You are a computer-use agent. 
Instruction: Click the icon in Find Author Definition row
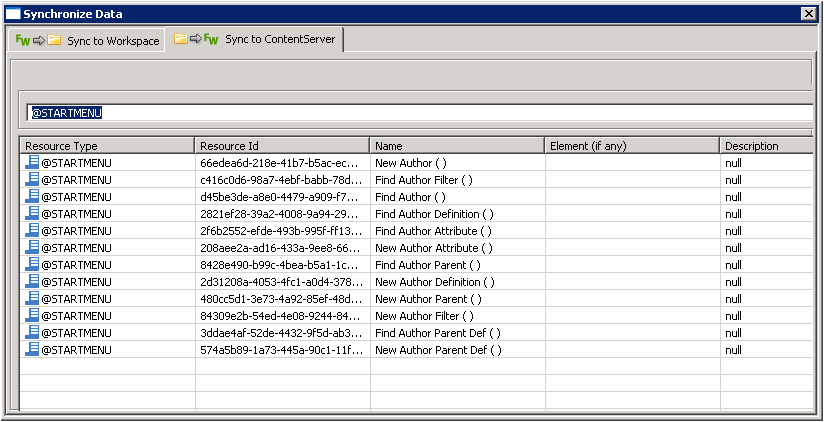click(x=32, y=213)
